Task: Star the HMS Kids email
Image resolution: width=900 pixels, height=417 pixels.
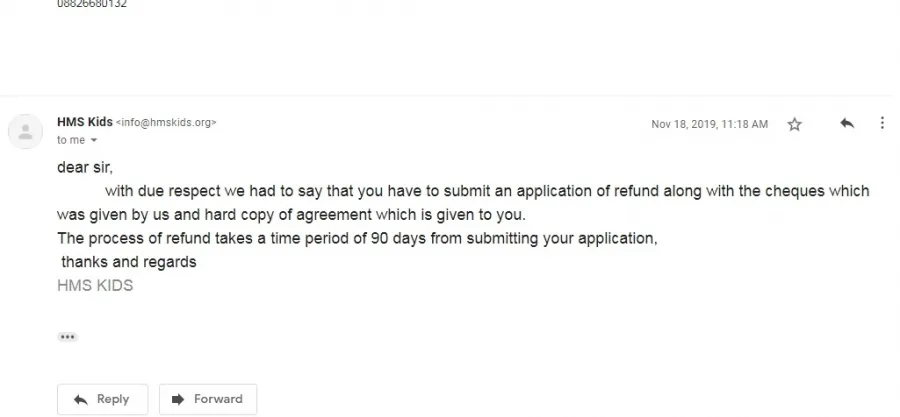Action: click(794, 124)
